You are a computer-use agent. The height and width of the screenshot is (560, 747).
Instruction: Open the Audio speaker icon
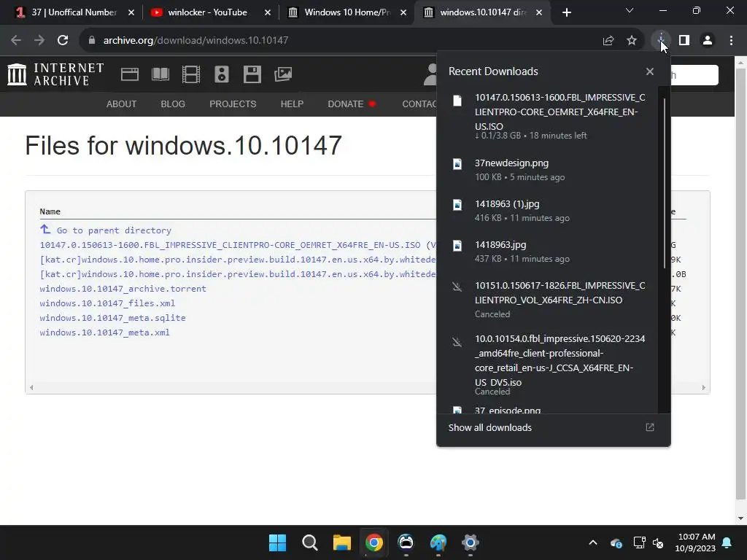222,74
